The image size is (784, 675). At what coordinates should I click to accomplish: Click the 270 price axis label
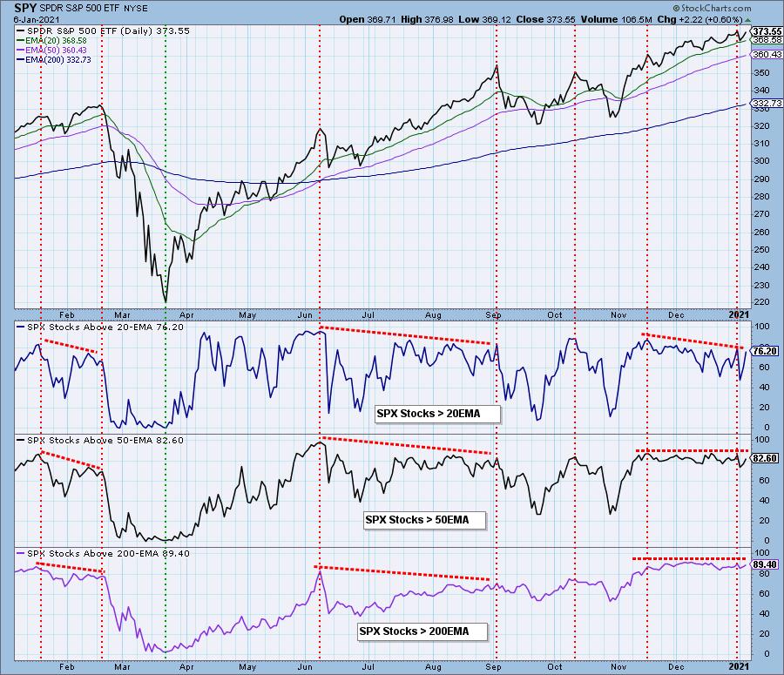[762, 214]
